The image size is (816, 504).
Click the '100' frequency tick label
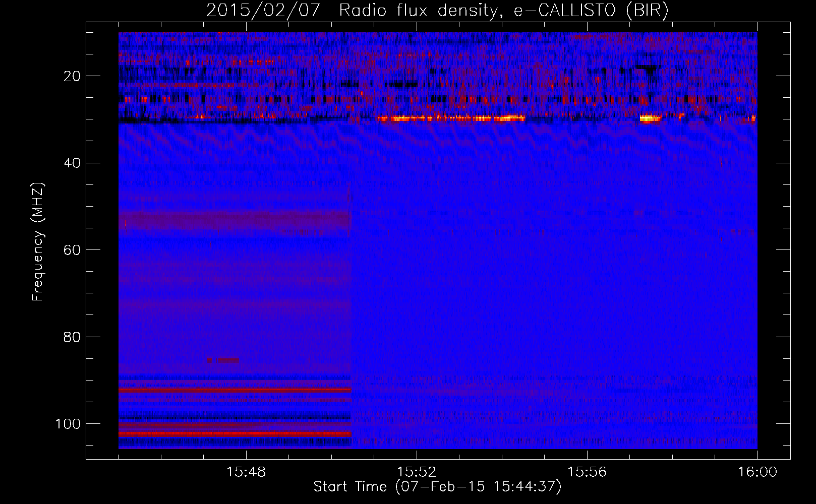click(68, 424)
